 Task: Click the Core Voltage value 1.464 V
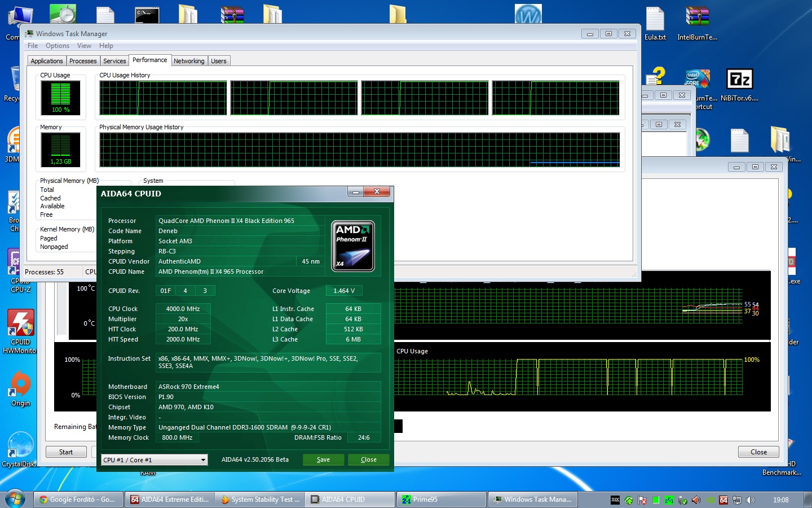344,291
